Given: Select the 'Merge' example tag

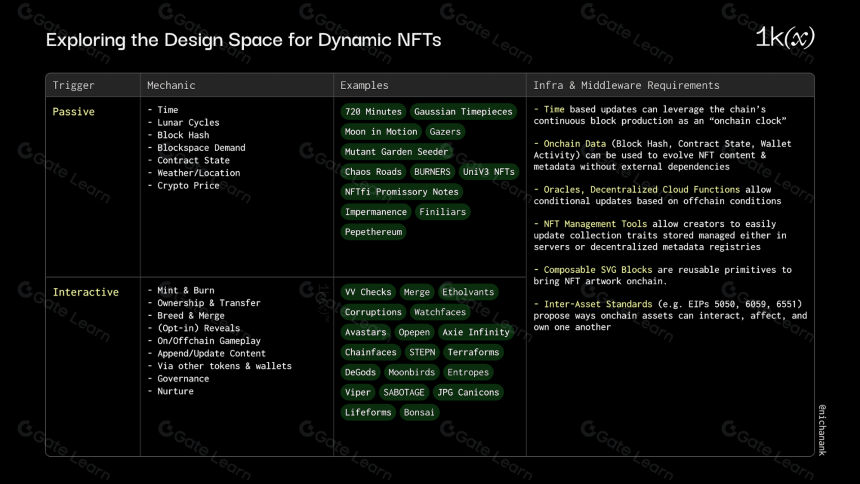Looking at the screenshot, I should (x=416, y=292).
